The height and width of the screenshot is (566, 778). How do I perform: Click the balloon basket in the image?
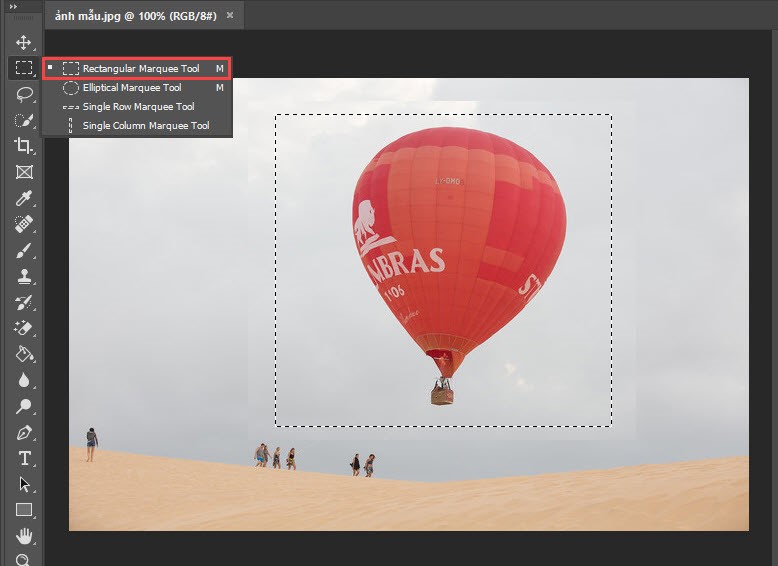tap(442, 395)
